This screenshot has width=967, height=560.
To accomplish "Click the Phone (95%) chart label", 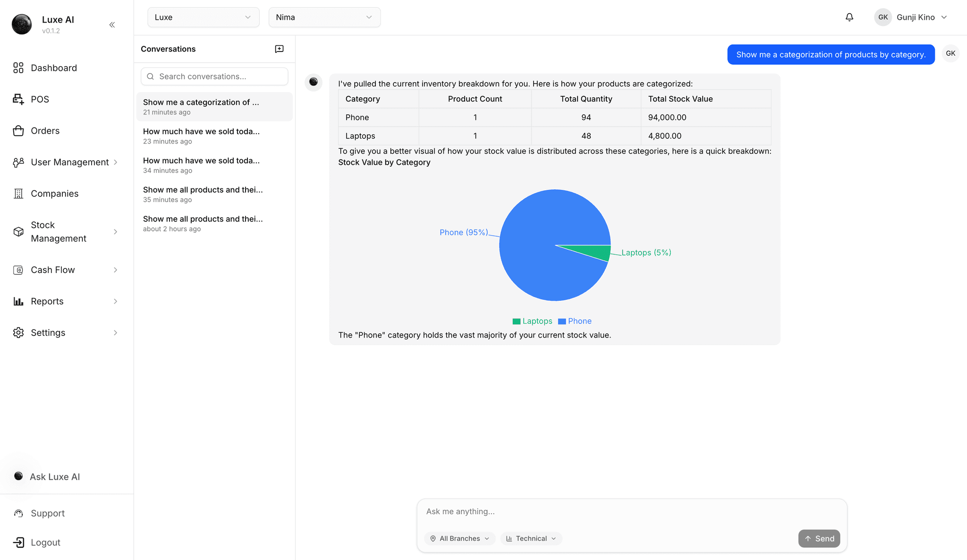I will [x=464, y=232].
